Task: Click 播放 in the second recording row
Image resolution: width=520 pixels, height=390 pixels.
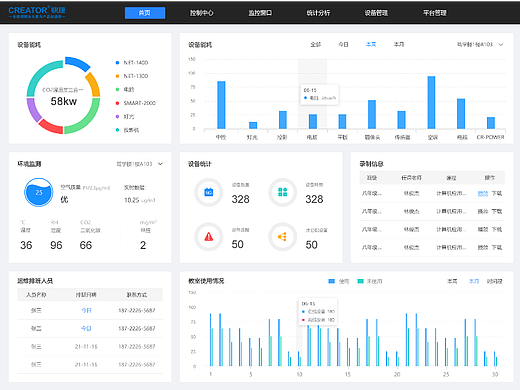Action: [x=483, y=211]
